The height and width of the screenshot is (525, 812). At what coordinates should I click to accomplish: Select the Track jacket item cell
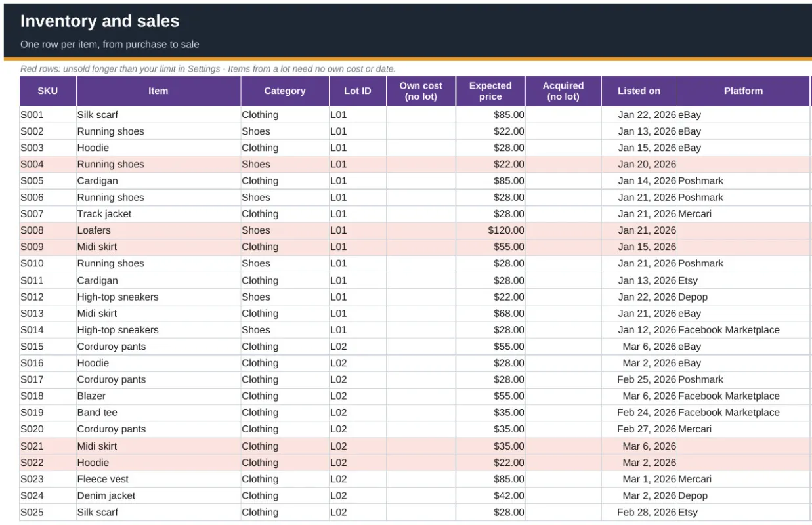tap(158, 214)
